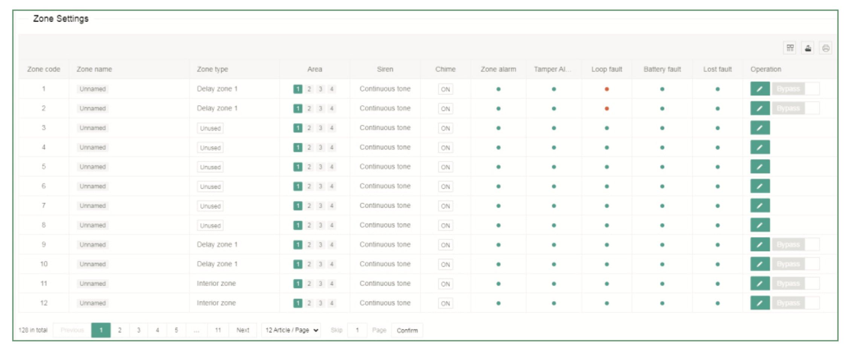Edit zone 9 using pencil button
The image size is (868, 352).
(x=759, y=245)
